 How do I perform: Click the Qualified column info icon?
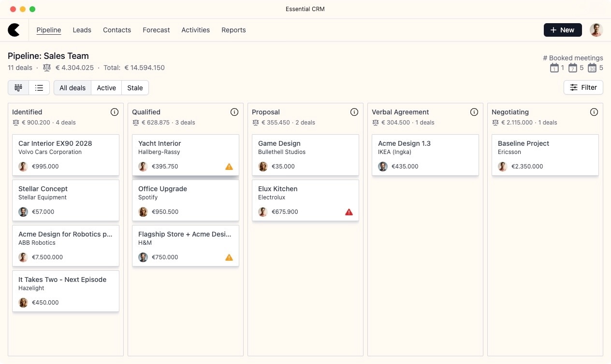(x=234, y=112)
